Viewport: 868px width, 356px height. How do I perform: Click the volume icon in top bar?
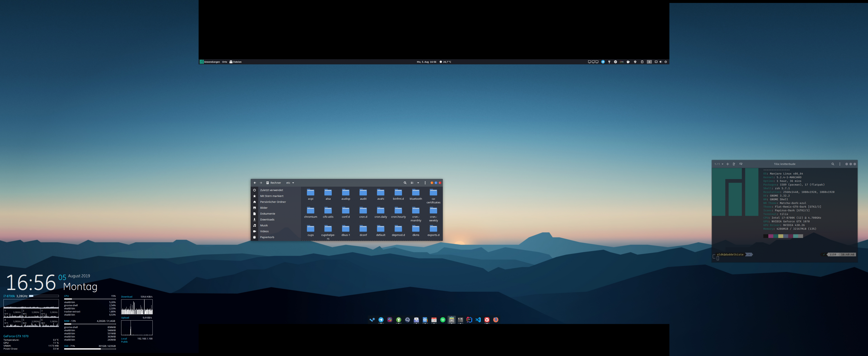click(660, 62)
